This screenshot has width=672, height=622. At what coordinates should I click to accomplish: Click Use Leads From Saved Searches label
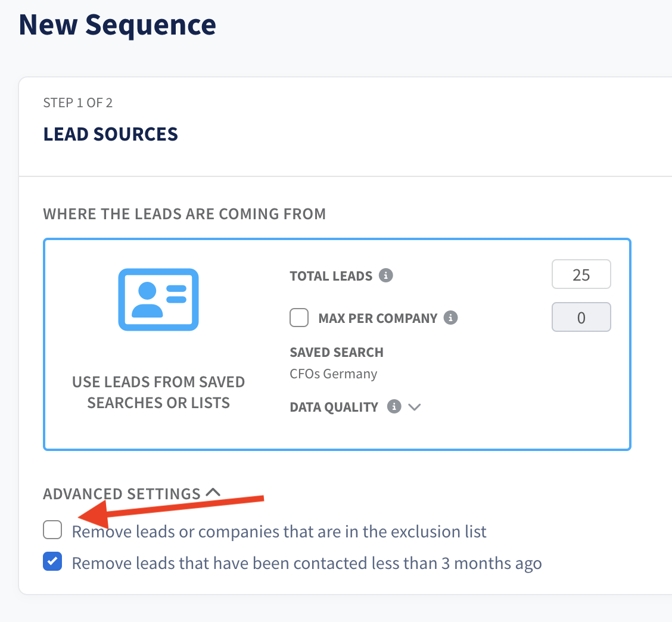point(158,392)
